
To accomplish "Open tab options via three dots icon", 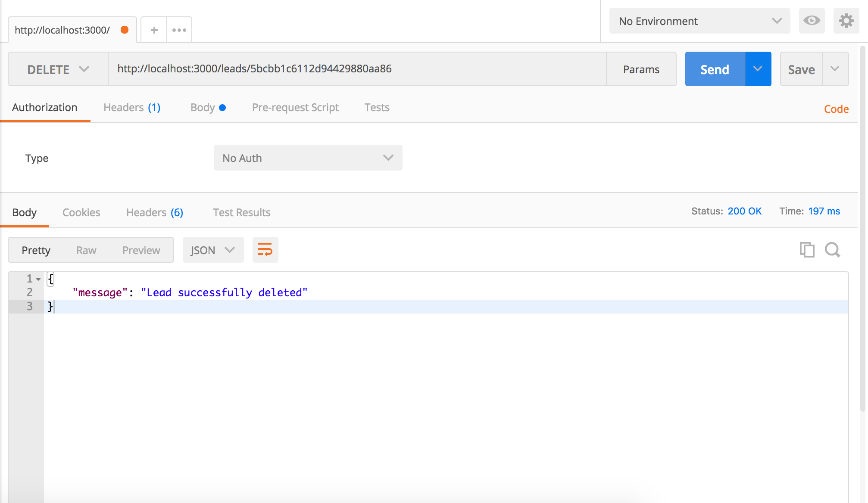I will pyautogui.click(x=179, y=30).
